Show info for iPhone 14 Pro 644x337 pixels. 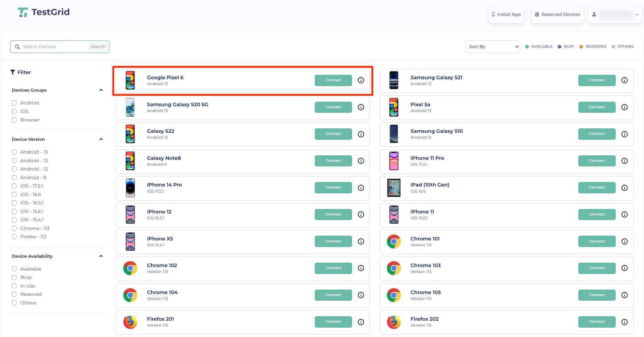pyautogui.click(x=361, y=188)
